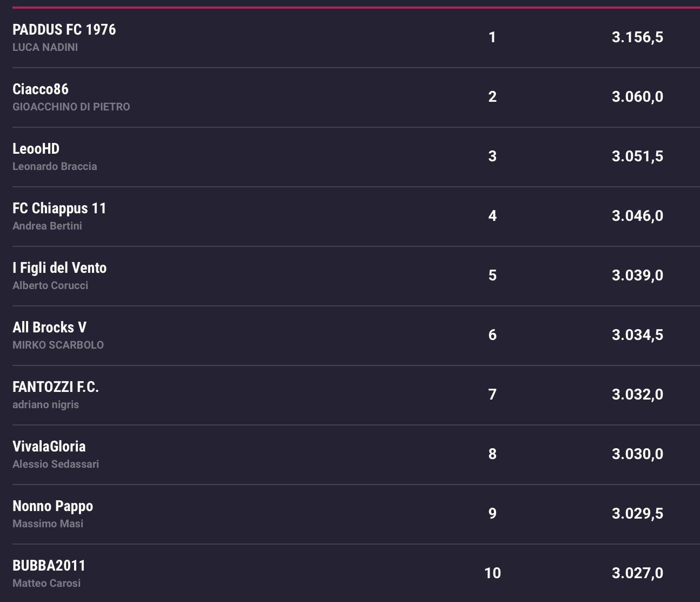Viewport: 700px width, 602px height.
Task: Click the 3.156,5 points score
Action: (637, 37)
